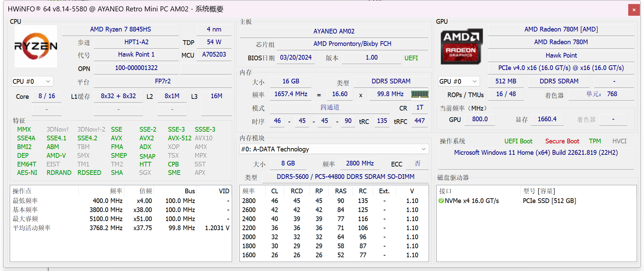
Task: Open the GPU #0 selector dropdown
Action: pos(458,81)
